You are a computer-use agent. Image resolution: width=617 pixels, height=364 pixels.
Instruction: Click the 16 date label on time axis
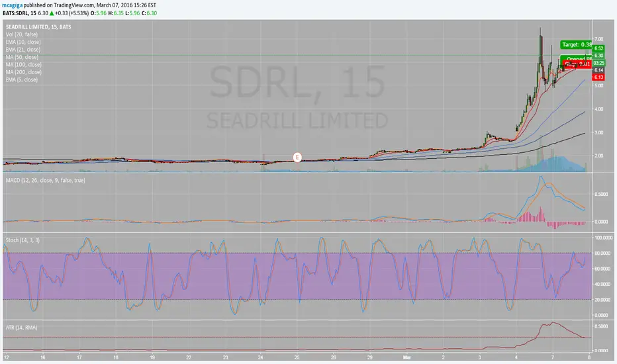43,357
